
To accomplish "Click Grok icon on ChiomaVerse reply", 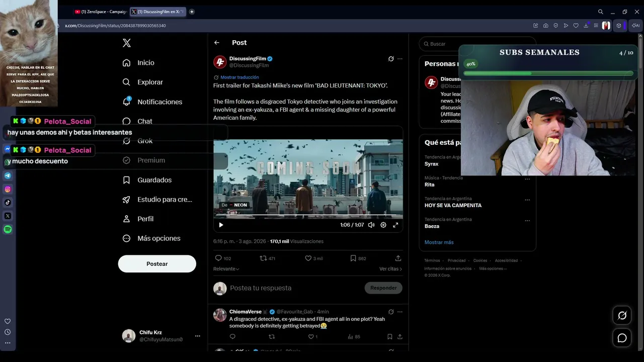I will (x=391, y=312).
